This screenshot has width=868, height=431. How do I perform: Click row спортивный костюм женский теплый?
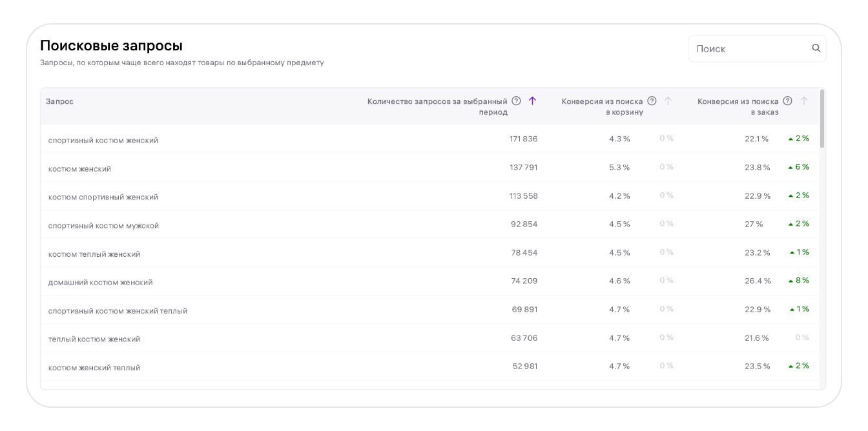(118, 310)
